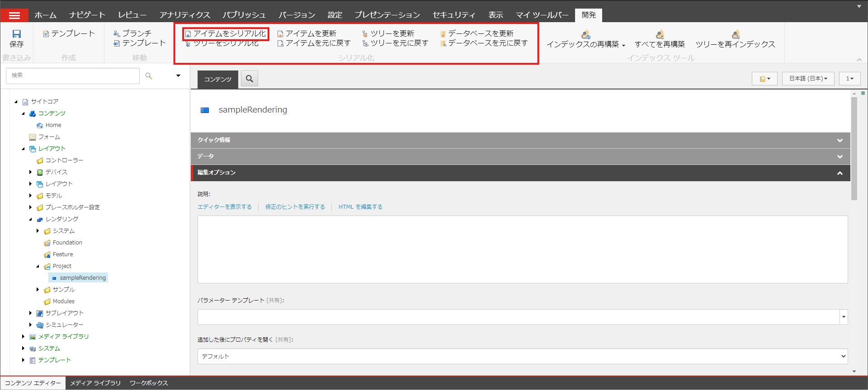Open the version 1 dropdown
This screenshot has height=390, width=868.
click(x=850, y=79)
